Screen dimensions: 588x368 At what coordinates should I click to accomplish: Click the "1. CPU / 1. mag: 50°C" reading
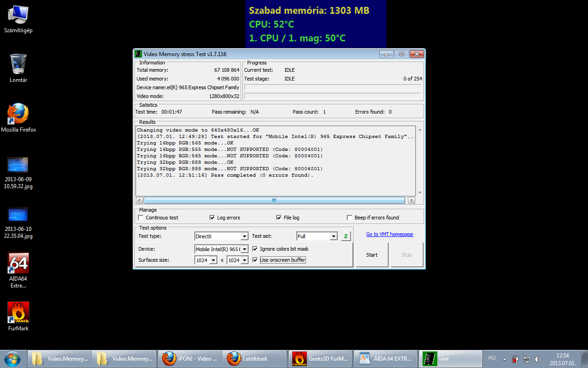coord(297,38)
